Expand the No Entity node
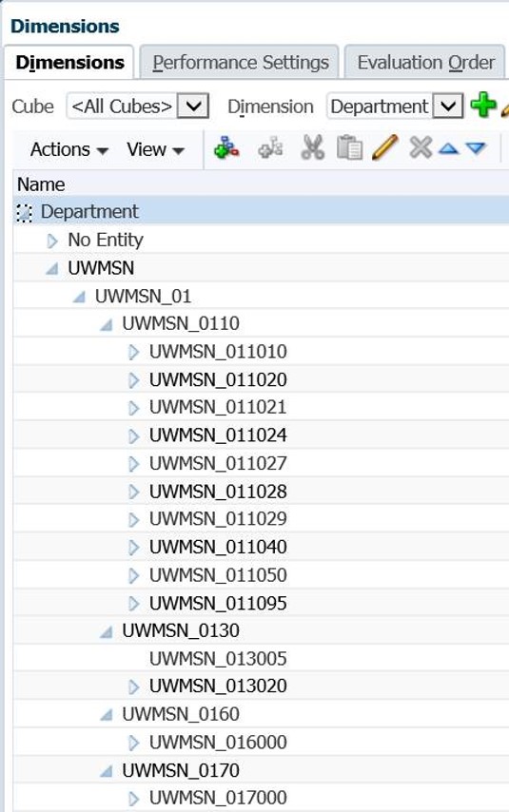Image resolution: width=509 pixels, height=812 pixels. point(51,241)
